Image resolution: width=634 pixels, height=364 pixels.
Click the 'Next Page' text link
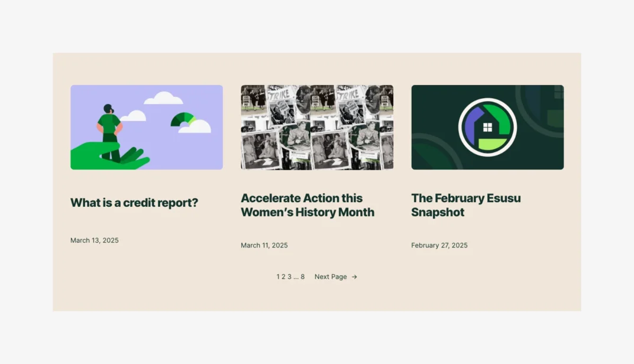[x=331, y=277]
